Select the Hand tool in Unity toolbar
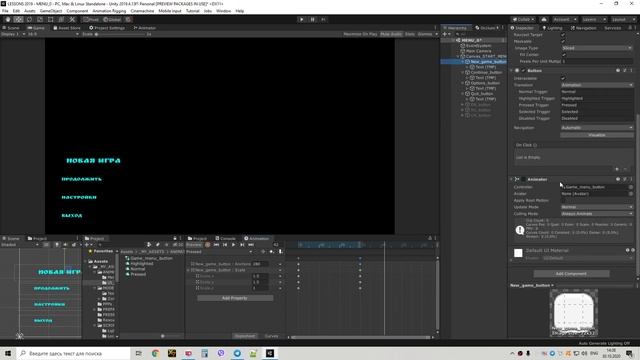Image resolution: width=640 pixels, height=360 pixels. pos(8,19)
